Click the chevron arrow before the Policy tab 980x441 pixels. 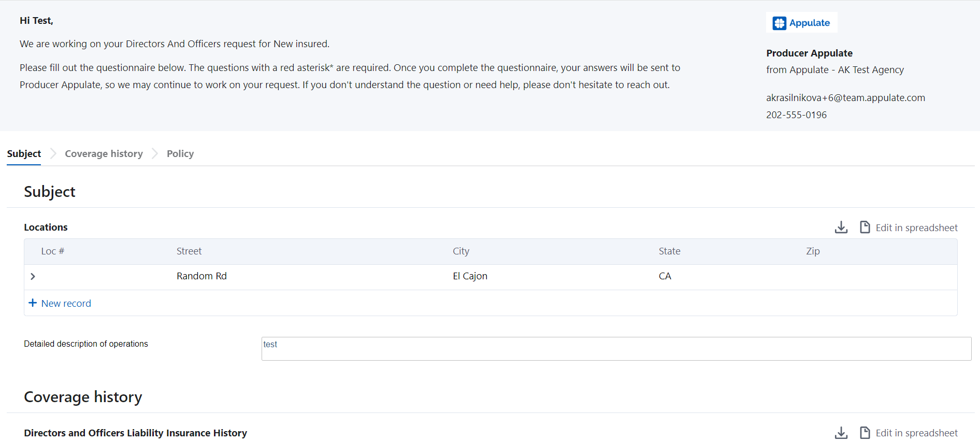155,154
